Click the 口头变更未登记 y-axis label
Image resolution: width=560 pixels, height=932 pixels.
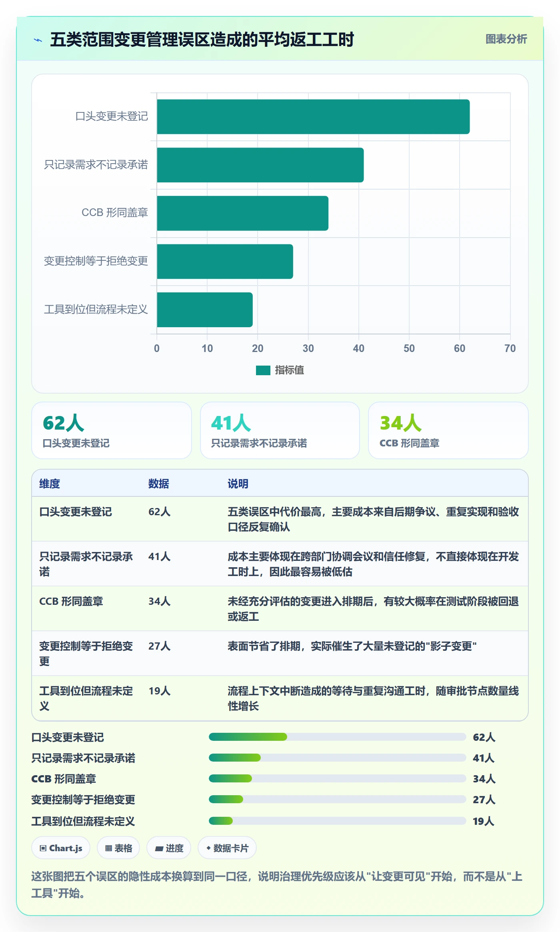[x=112, y=116]
